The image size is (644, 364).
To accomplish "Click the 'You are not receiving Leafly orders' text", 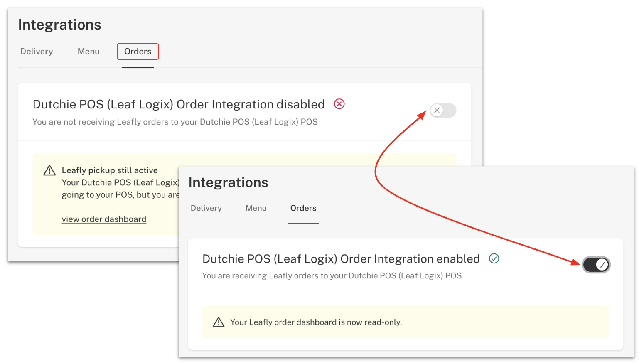I will [175, 122].
